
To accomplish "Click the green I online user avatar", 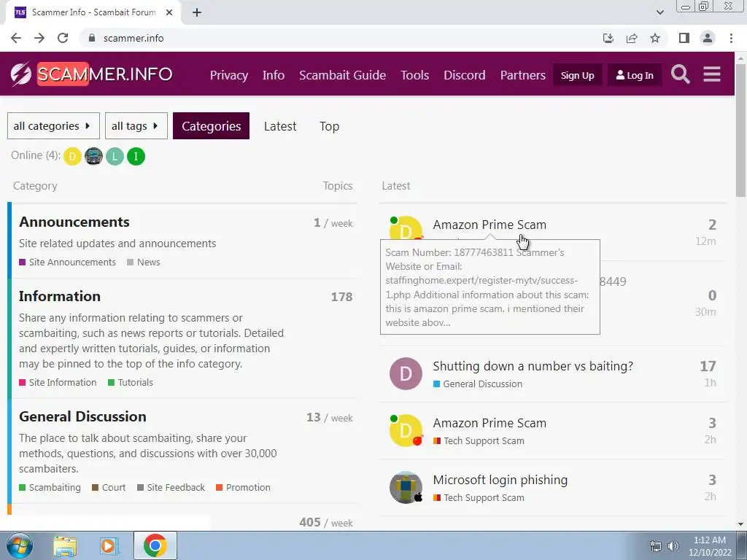I will [136, 156].
